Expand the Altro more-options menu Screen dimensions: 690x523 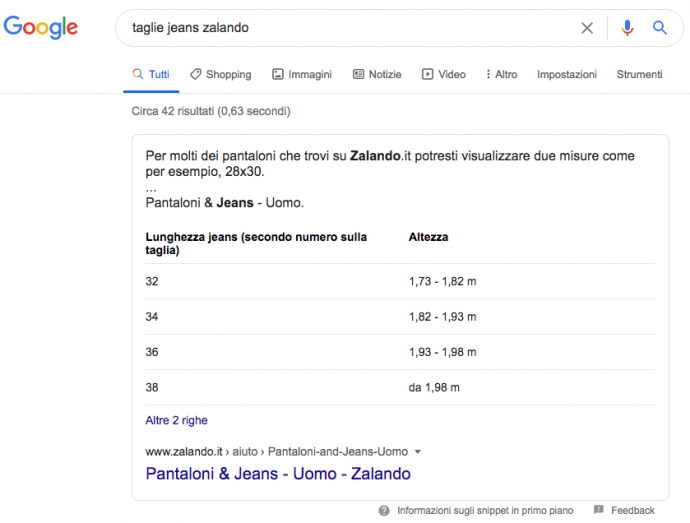501,74
